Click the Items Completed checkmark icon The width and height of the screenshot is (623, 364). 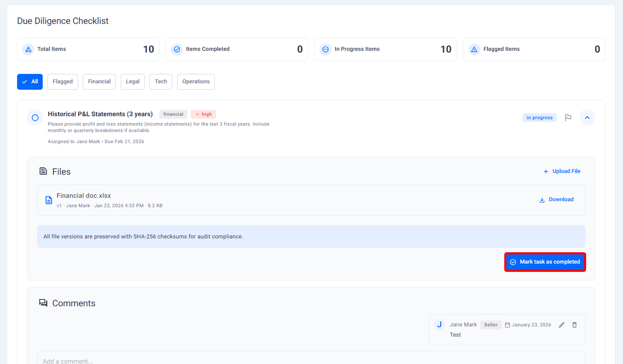pyautogui.click(x=177, y=49)
